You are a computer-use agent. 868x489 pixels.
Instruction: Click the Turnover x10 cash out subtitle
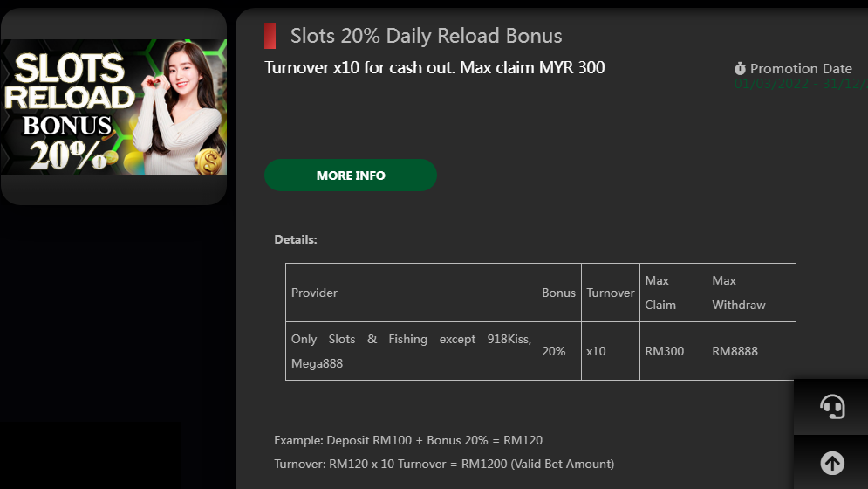[434, 67]
